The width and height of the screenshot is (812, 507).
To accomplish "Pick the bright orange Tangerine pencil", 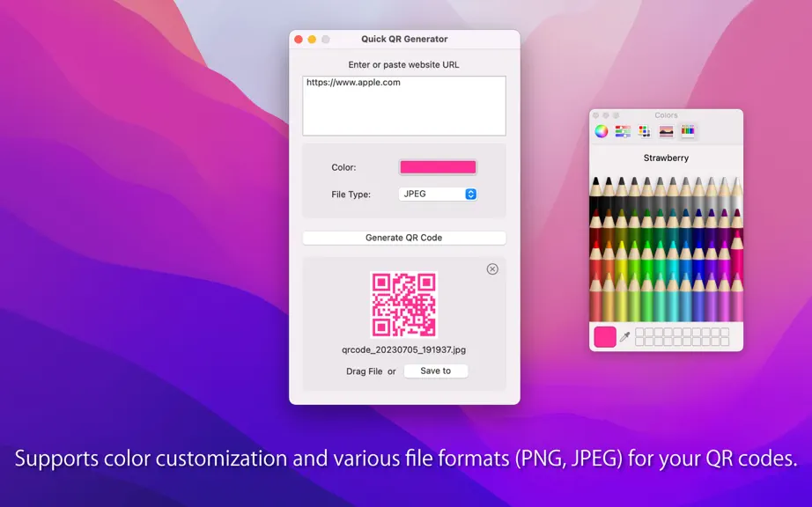I will 609,259.
